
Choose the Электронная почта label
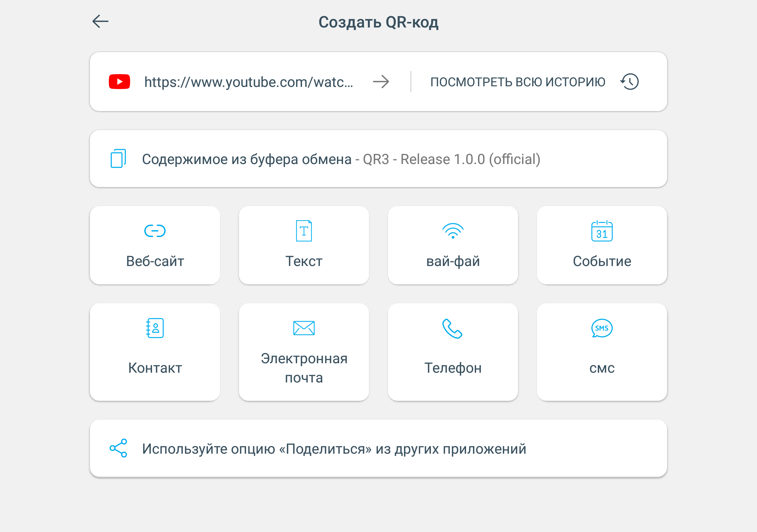click(x=304, y=368)
